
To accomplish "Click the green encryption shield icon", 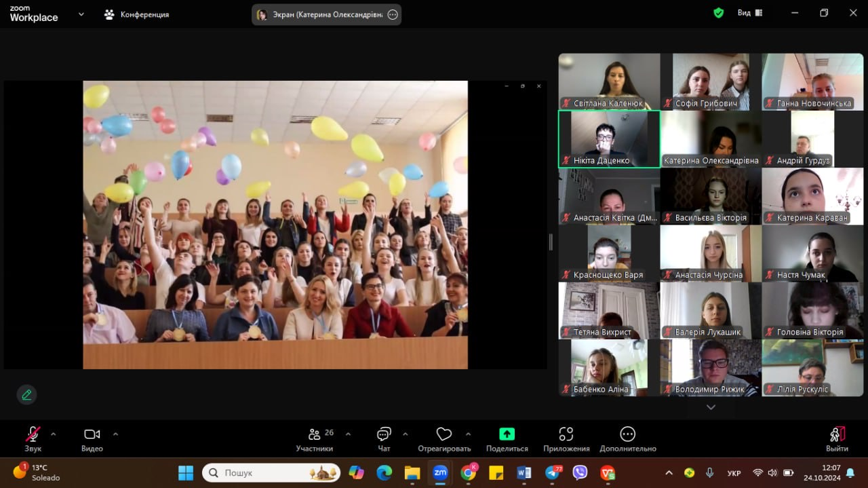I will tap(718, 13).
